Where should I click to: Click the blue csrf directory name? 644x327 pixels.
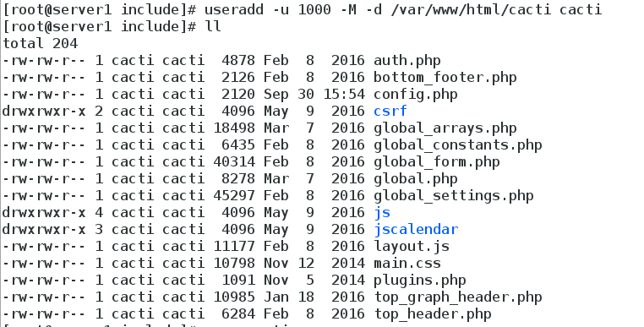point(390,111)
